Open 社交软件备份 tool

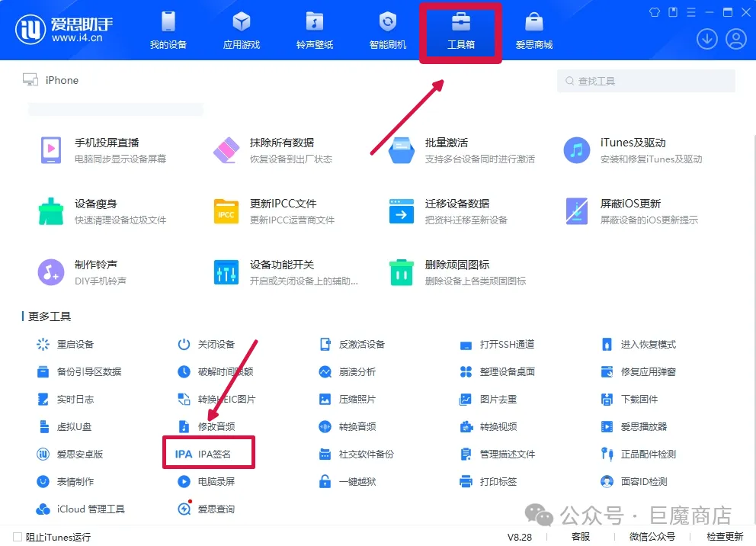tap(357, 454)
